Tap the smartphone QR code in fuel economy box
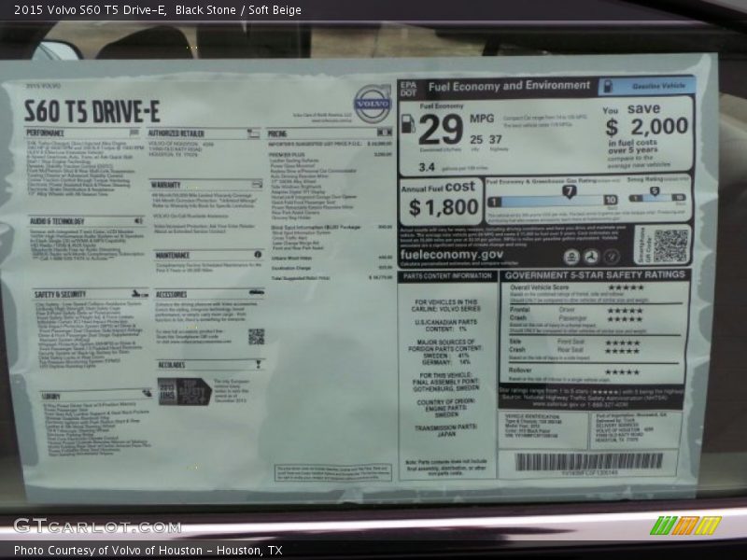Screen dimensions: 747x560 (x=669, y=245)
